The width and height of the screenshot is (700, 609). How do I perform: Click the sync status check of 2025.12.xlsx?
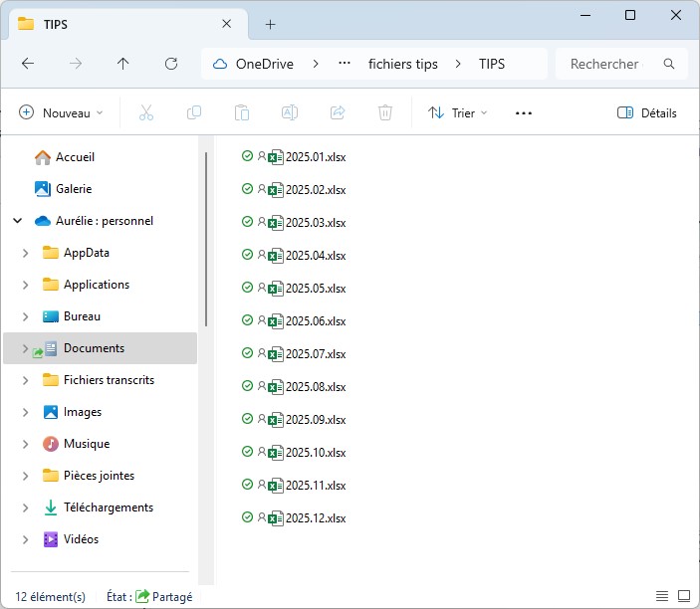(x=247, y=516)
